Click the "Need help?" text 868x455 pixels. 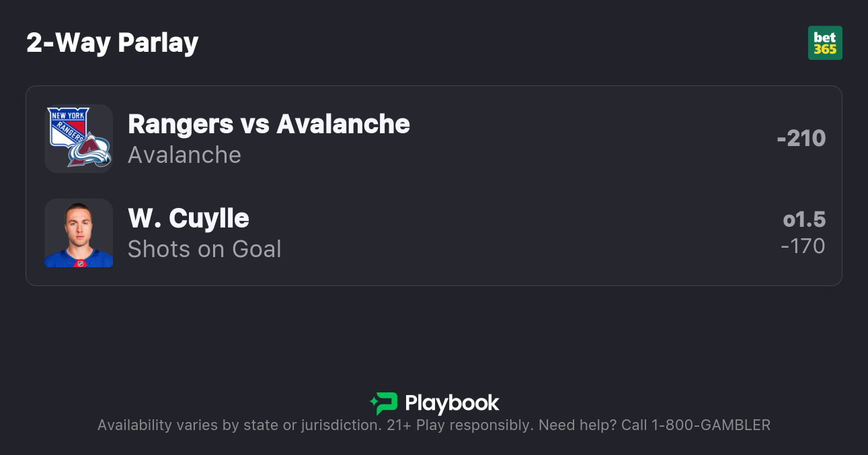click(576, 425)
